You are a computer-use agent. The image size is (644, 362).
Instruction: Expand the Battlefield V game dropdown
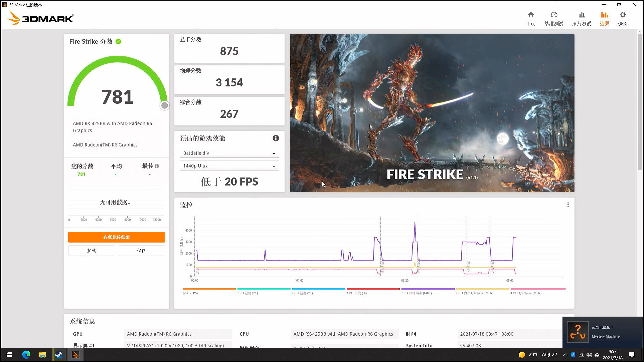[x=229, y=153]
